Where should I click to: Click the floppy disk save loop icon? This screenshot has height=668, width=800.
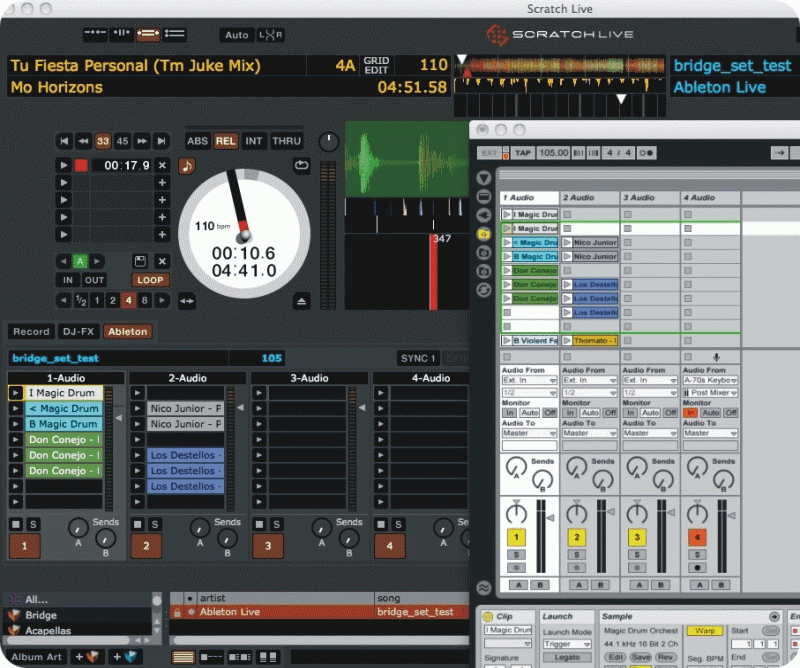coord(141,261)
